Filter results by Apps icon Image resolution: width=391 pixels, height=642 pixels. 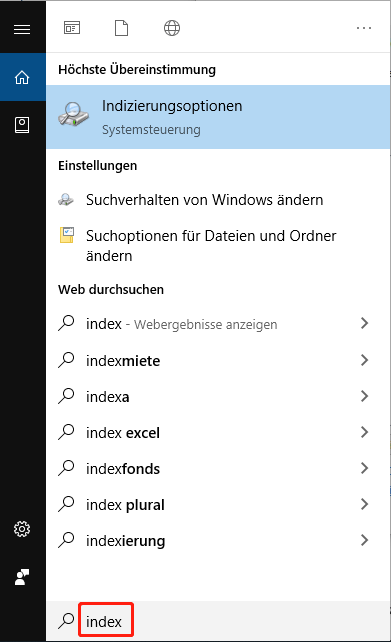point(72,28)
